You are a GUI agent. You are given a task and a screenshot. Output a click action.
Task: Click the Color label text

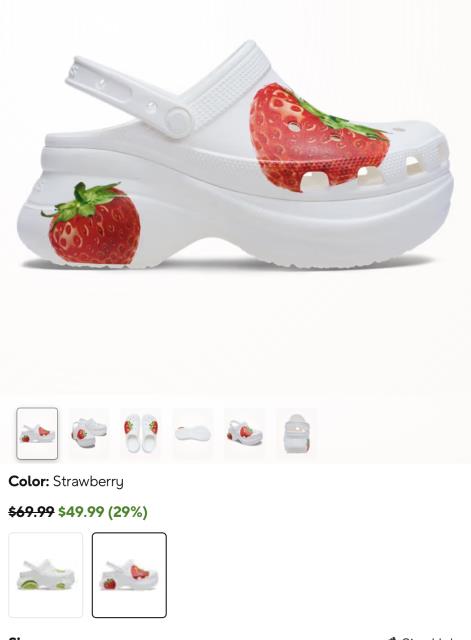click(x=29, y=481)
